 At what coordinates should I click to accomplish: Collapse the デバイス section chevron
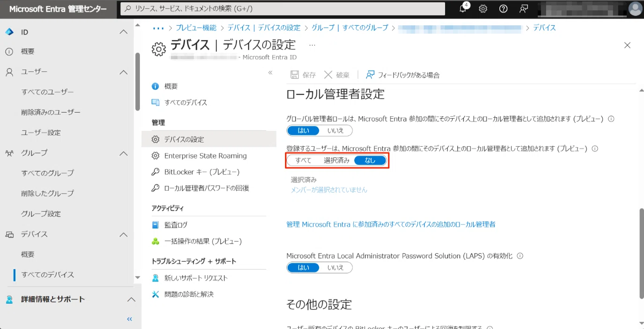(x=124, y=235)
